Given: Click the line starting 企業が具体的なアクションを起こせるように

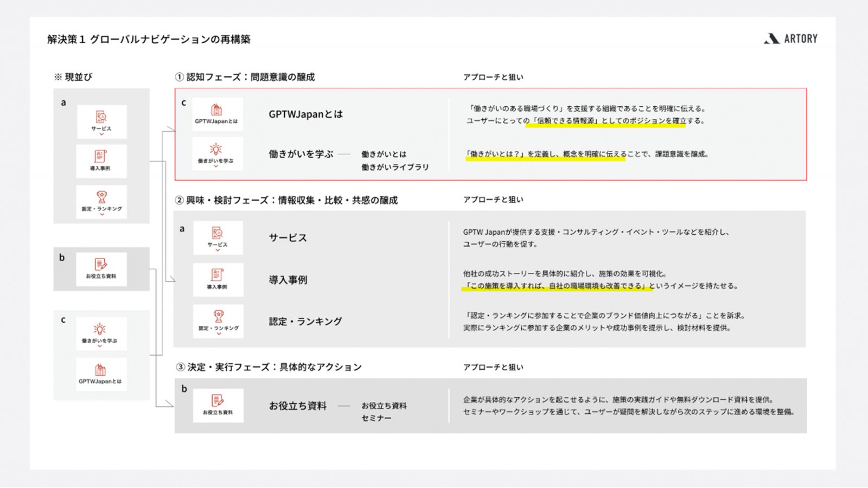Looking at the screenshot, I should coord(618,400).
